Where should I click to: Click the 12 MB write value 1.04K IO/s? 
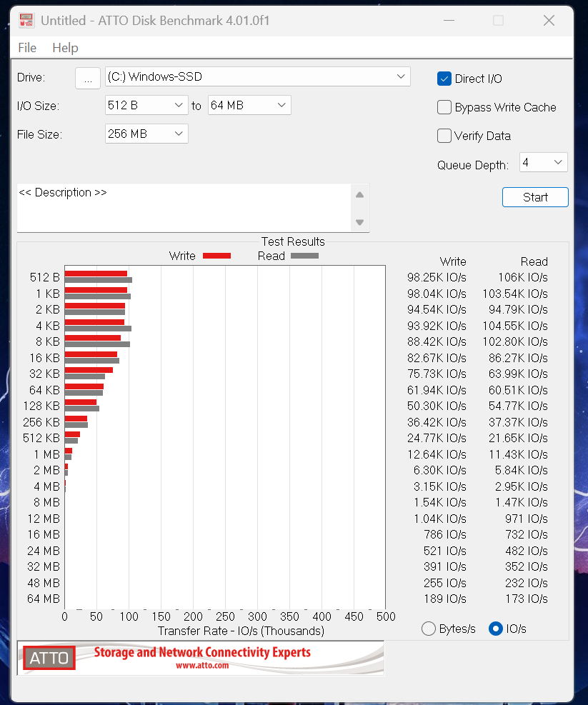click(x=439, y=519)
